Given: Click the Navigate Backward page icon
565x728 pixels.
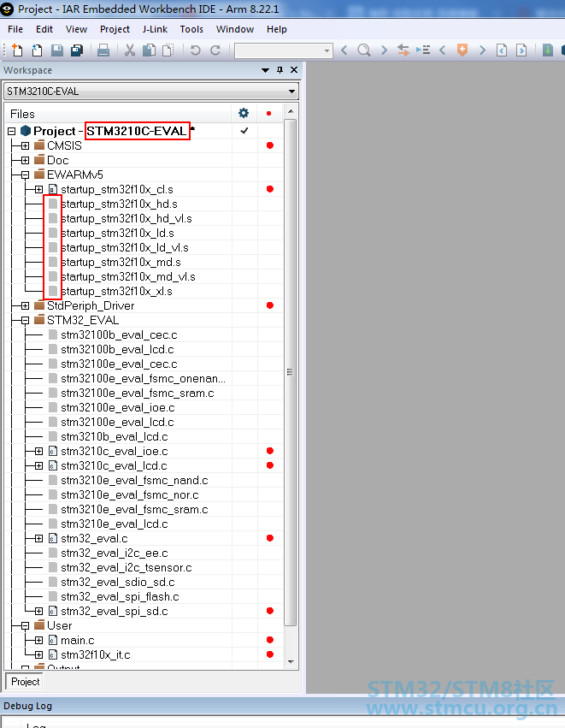Looking at the screenshot, I should [x=502, y=50].
